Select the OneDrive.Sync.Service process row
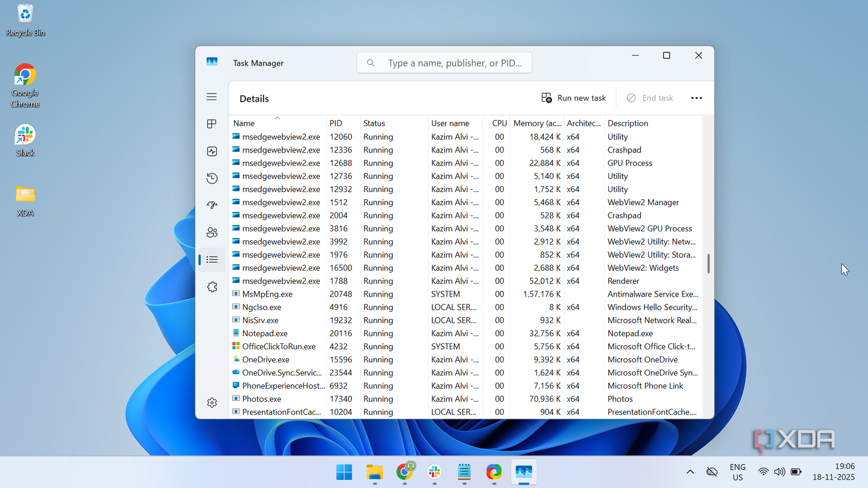 point(466,373)
